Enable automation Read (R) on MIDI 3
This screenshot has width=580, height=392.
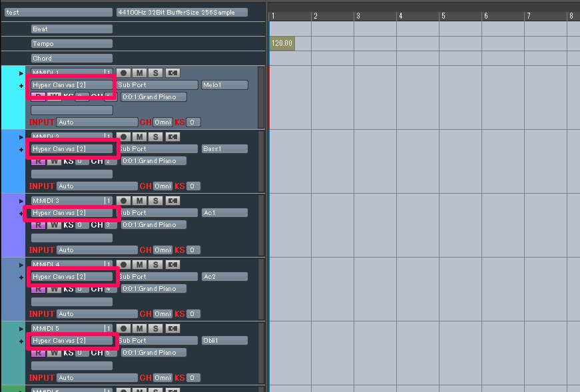click(x=39, y=225)
